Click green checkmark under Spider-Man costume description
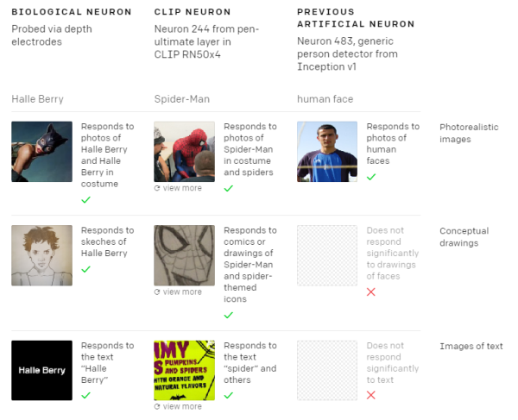Screen dimensions: 518x420 point(229,188)
